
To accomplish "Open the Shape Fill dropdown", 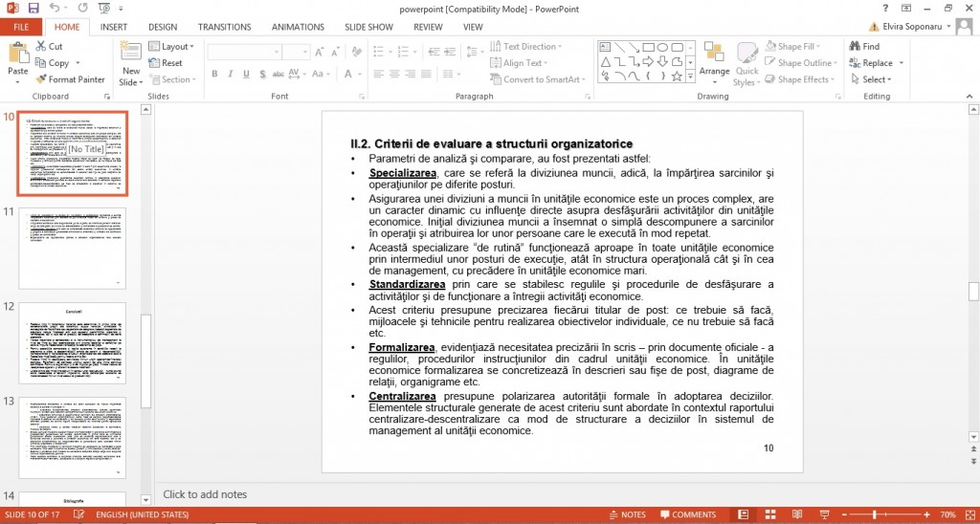I will click(791, 46).
